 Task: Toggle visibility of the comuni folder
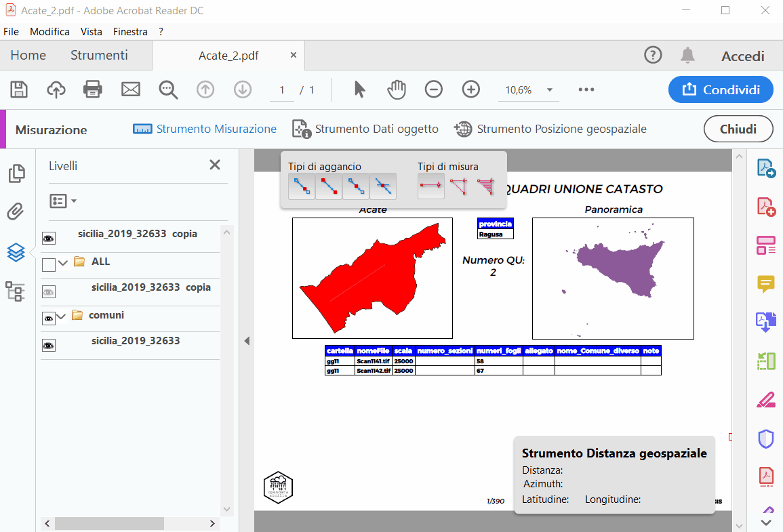(x=48, y=317)
